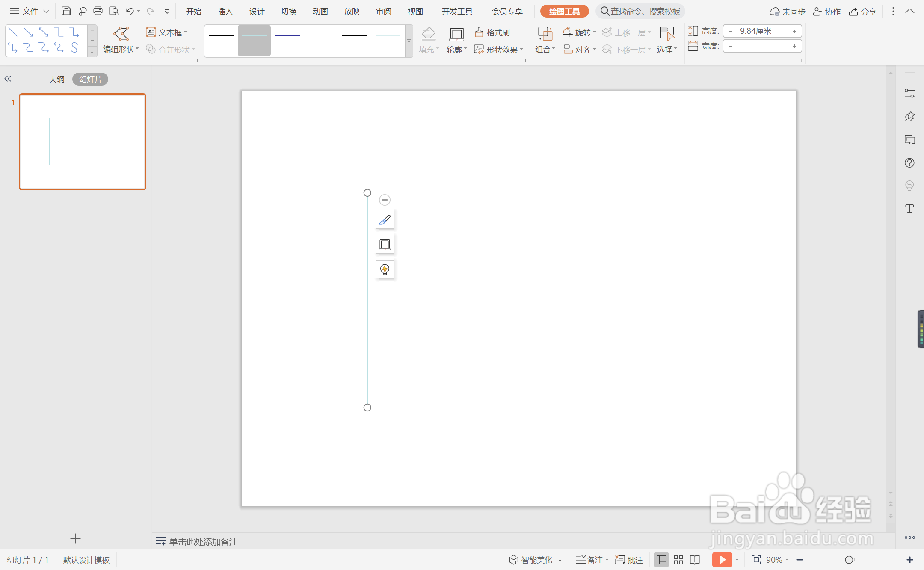Switch to Normal view icon

click(x=661, y=560)
